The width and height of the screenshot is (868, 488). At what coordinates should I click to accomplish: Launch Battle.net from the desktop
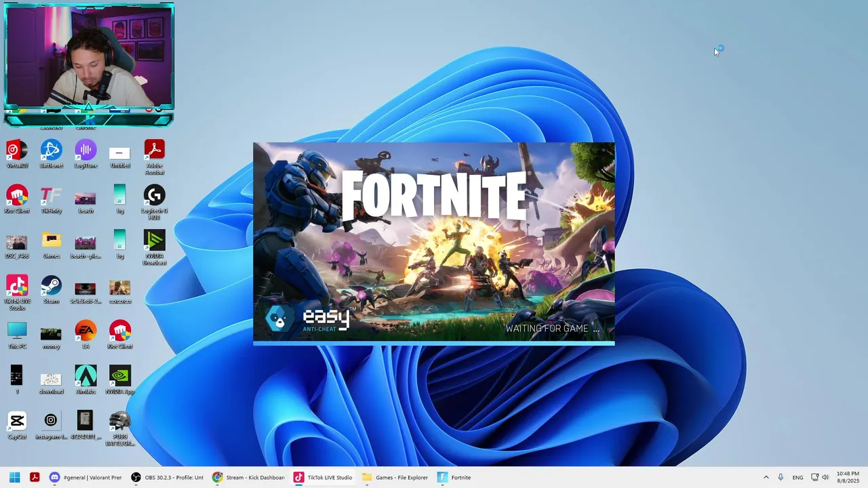click(51, 154)
